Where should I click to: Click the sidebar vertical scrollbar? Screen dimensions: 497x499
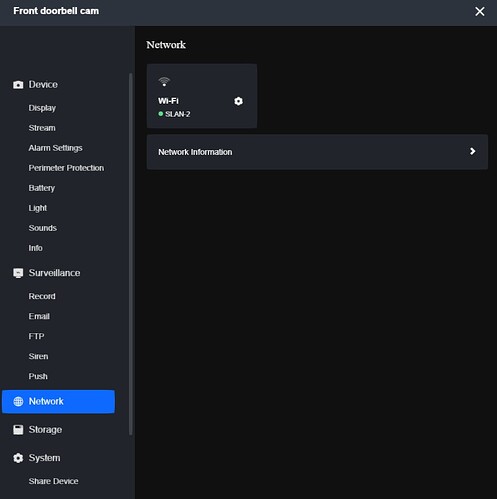coord(131,254)
